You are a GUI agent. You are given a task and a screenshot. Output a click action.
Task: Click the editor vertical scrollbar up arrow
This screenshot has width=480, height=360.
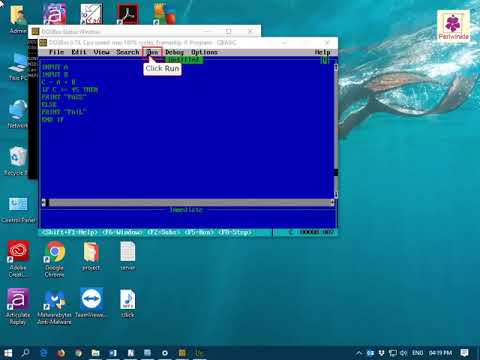coord(336,67)
